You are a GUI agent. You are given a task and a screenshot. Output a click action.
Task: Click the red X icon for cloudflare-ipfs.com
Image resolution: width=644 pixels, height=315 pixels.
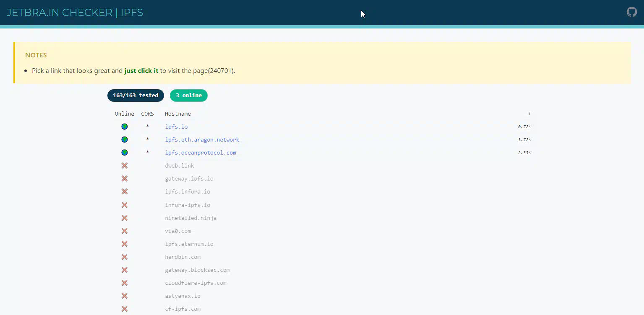coord(125,283)
